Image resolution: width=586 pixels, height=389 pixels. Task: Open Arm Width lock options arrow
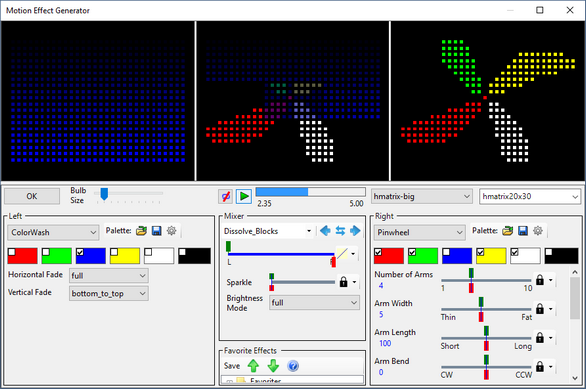pyautogui.click(x=550, y=309)
